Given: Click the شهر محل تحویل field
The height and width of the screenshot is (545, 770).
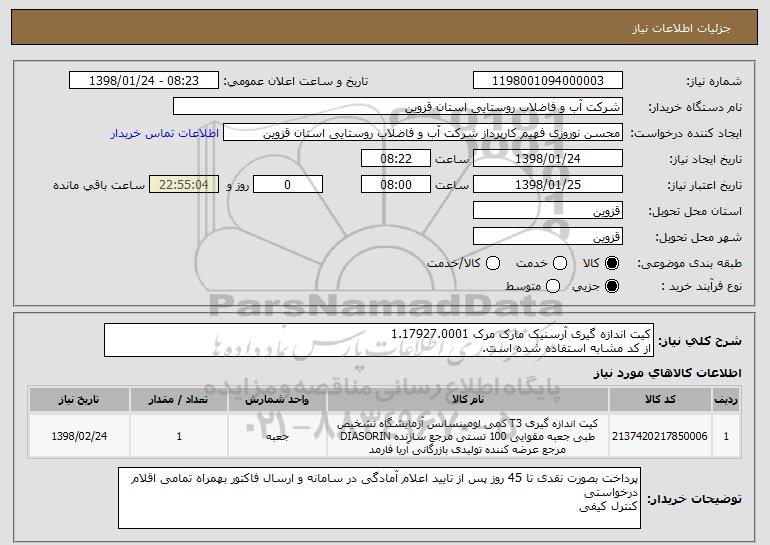Looking at the screenshot, I should (548, 237).
